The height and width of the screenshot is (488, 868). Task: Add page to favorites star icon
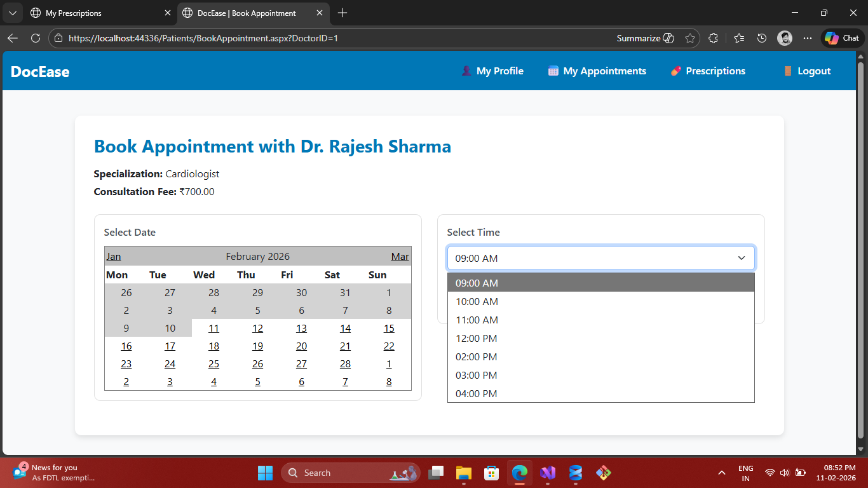[x=690, y=38]
